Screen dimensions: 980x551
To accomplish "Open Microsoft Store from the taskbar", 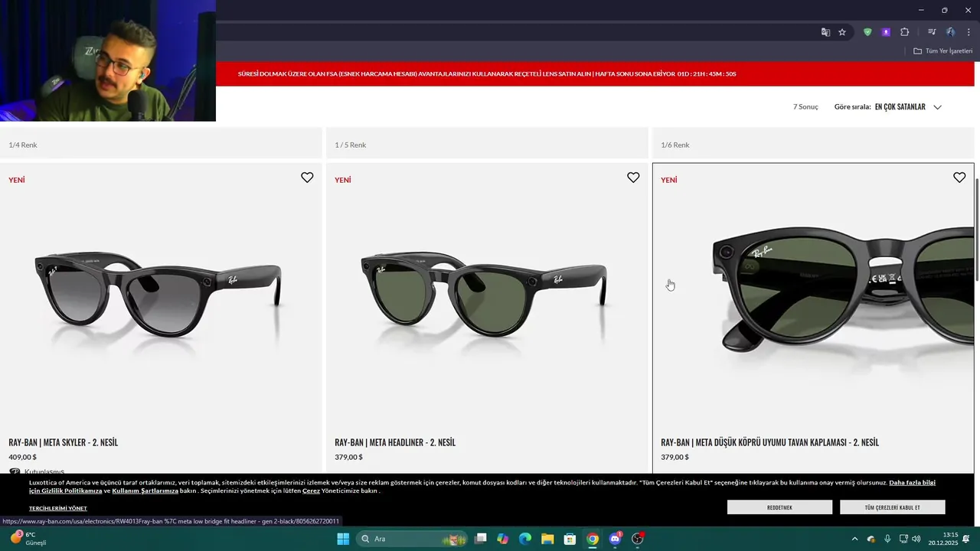I will pyautogui.click(x=570, y=539).
